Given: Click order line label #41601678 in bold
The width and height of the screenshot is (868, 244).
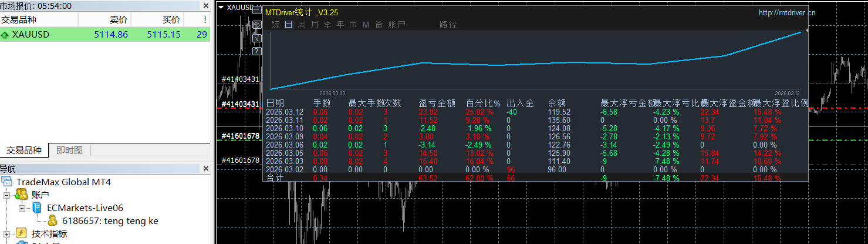Looking at the screenshot, I should tap(239, 136).
